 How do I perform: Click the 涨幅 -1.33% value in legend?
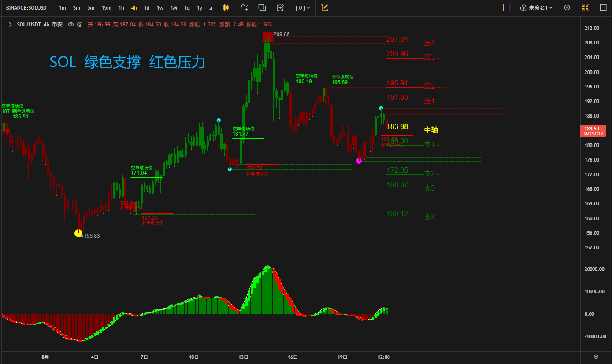point(203,25)
